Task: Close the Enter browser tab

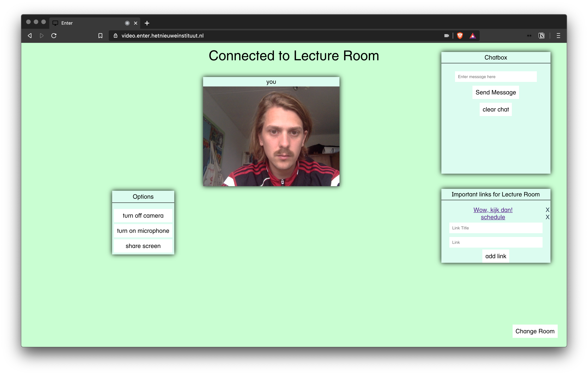Action: 135,23
